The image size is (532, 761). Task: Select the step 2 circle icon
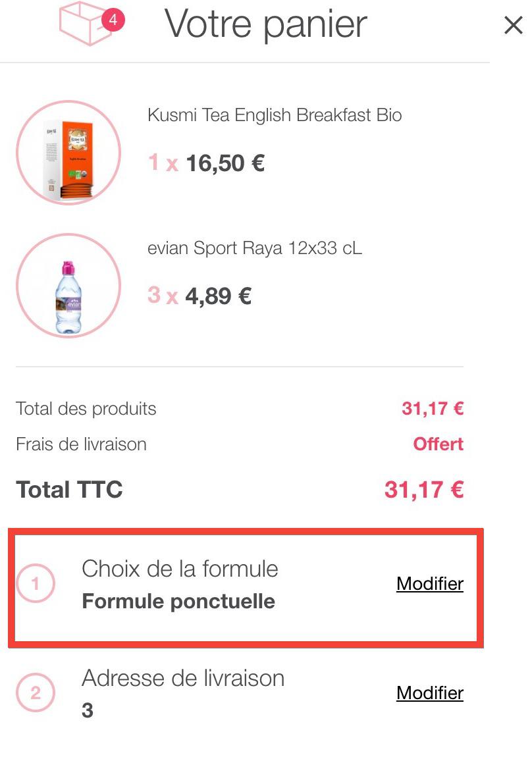(36, 693)
